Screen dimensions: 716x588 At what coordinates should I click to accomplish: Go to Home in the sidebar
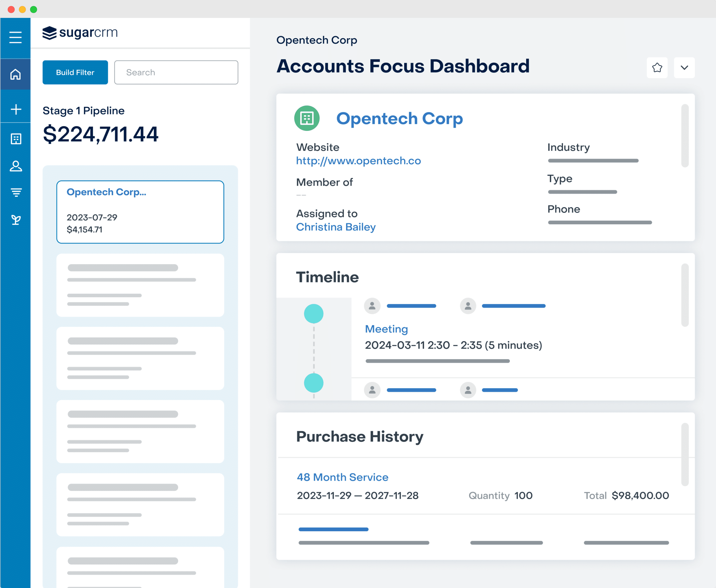click(15, 74)
